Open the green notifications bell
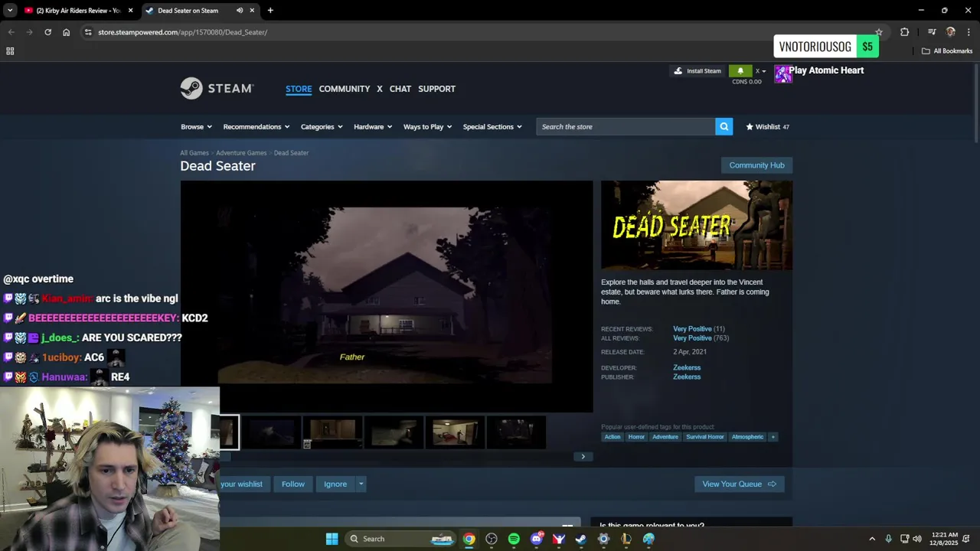The image size is (980, 551). point(740,71)
